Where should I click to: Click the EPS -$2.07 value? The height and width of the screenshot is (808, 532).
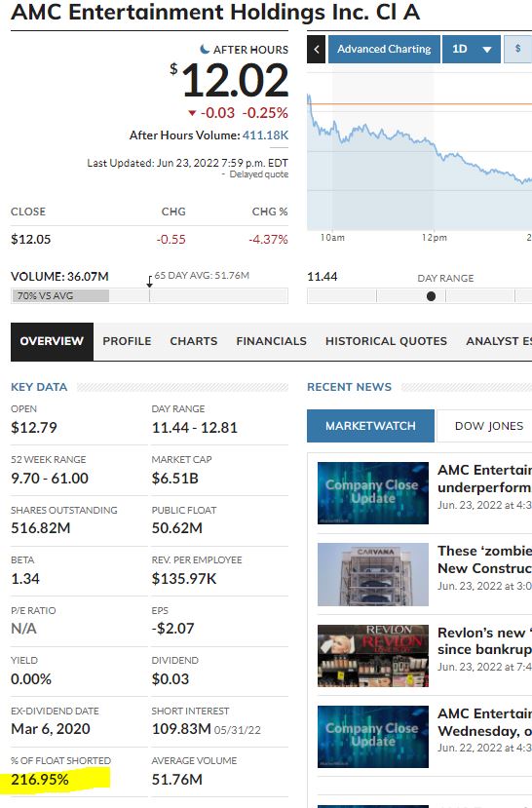pos(173,629)
